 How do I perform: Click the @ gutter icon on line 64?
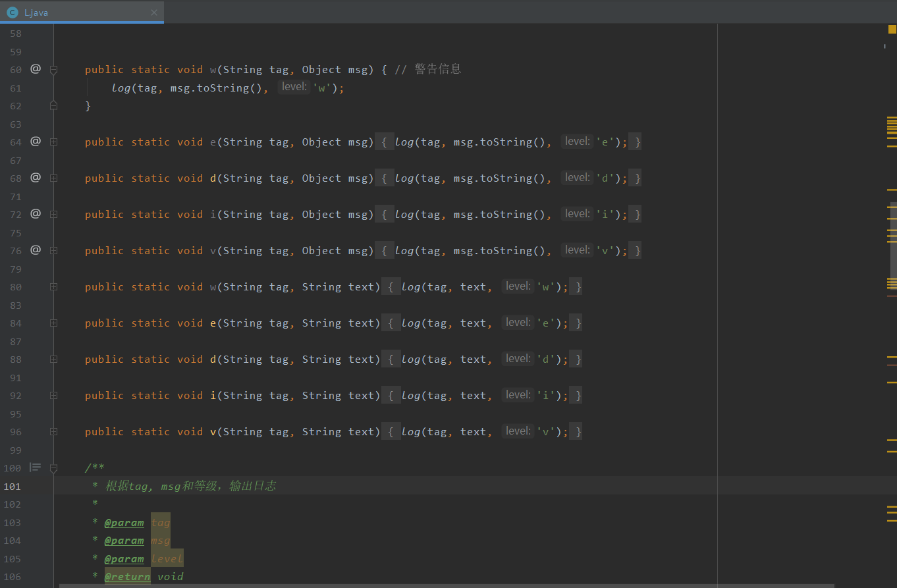pos(36,141)
